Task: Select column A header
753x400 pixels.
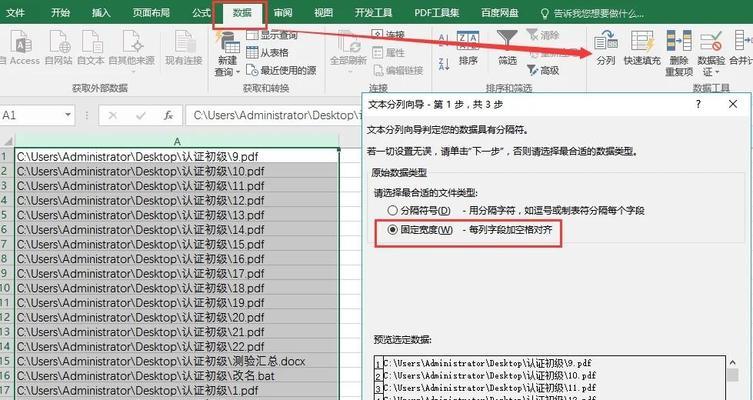Action: click(177, 141)
